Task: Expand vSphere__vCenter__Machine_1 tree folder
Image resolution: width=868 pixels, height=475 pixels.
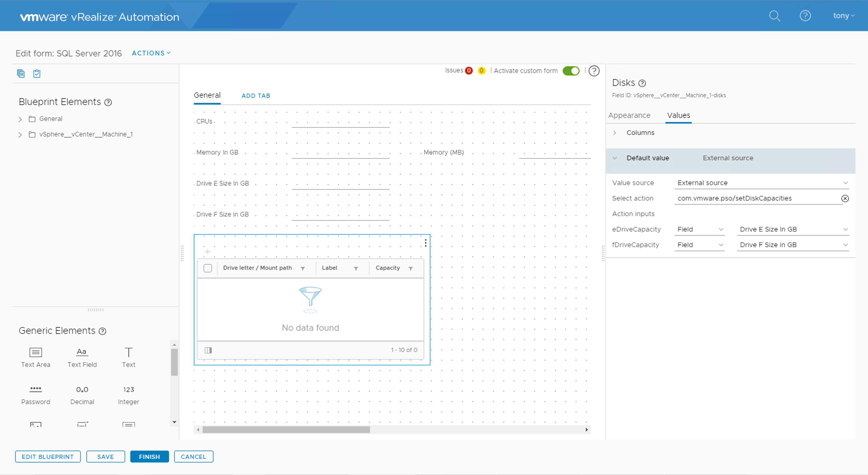Action: pos(20,134)
